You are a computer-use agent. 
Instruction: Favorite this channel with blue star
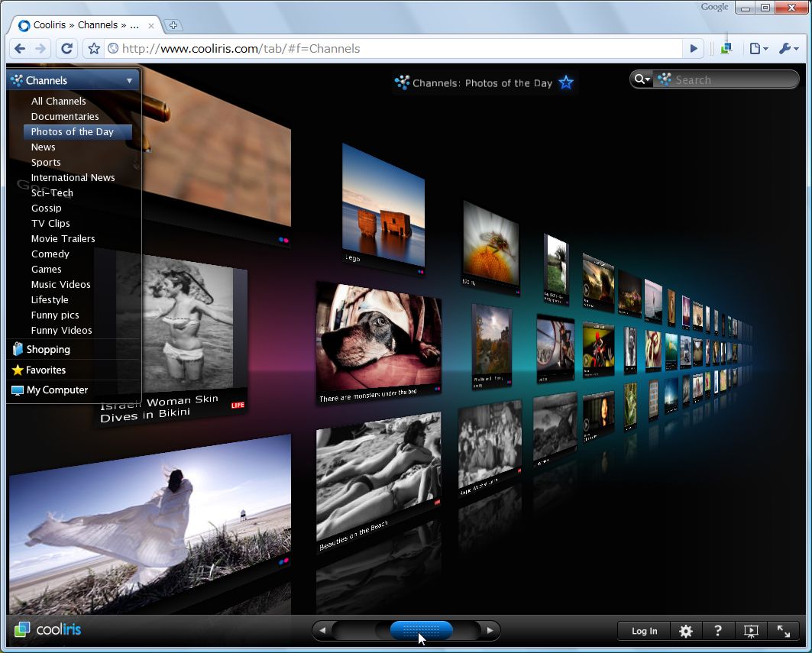[x=566, y=82]
